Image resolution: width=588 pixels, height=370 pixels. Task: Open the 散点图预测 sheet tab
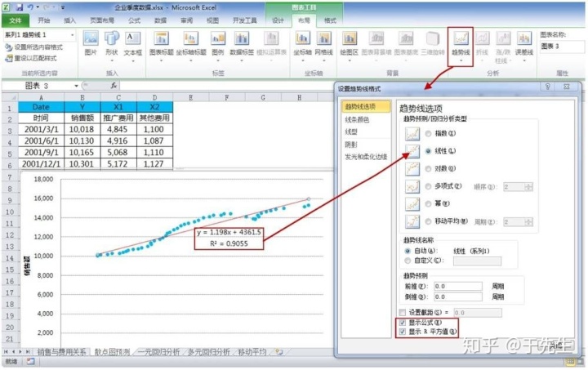point(112,352)
